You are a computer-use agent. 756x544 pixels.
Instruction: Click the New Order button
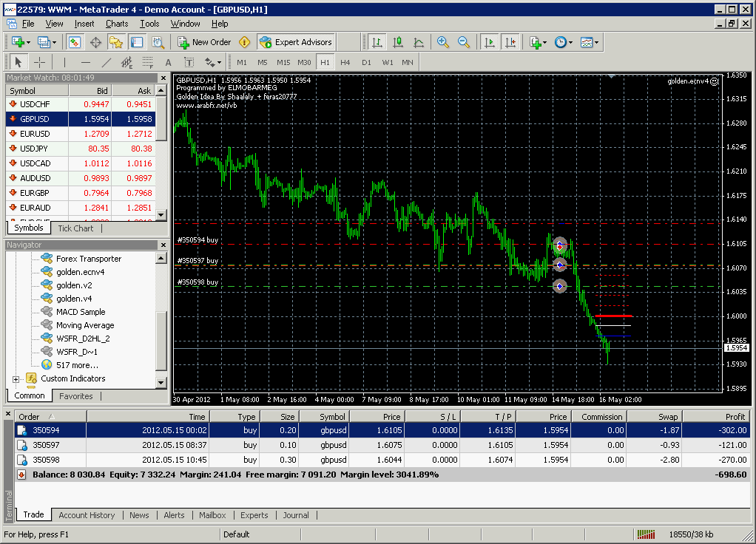click(204, 42)
